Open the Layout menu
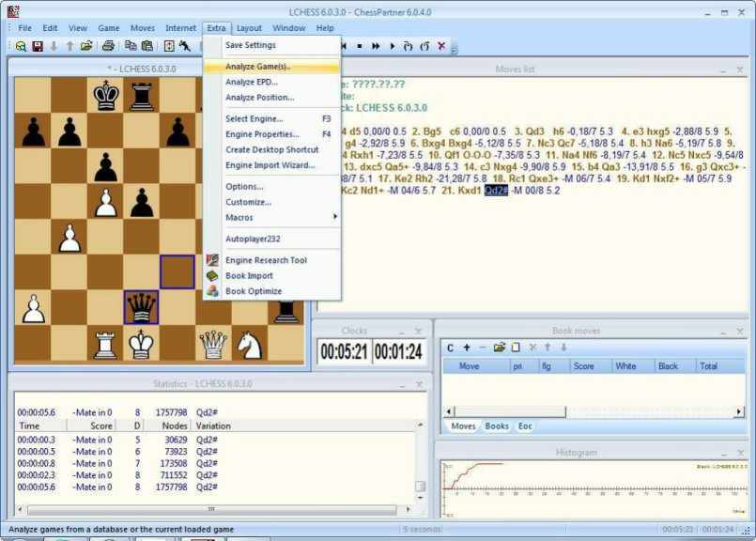The height and width of the screenshot is (541, 756). tap(249, 28)
